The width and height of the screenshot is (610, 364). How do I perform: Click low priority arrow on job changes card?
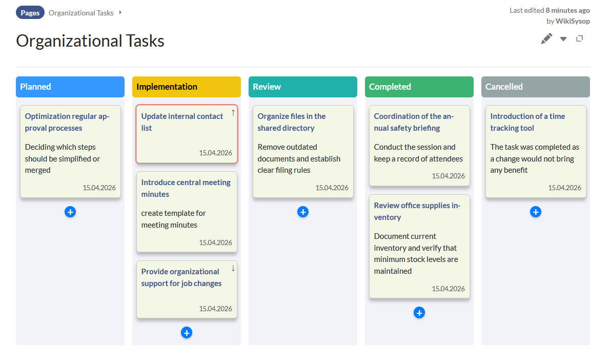(233, 268)
